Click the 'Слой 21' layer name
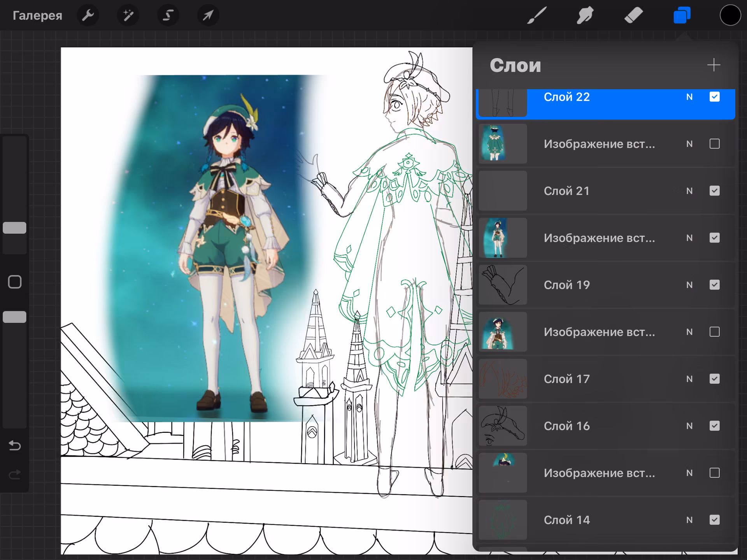The height and width of the screenshot is (560, 747). [x=566, y=191]
